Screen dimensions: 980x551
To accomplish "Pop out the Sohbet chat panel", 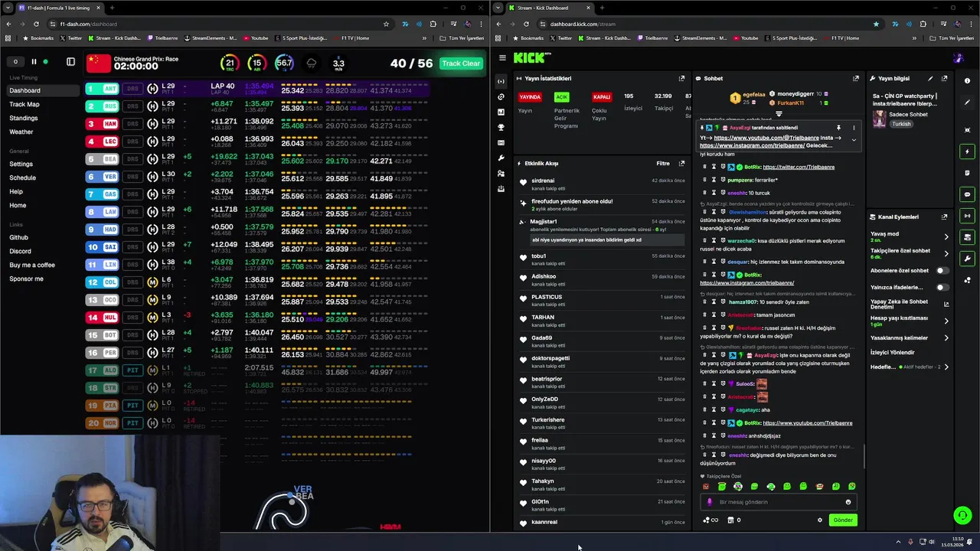I will (x=856, y=78).
